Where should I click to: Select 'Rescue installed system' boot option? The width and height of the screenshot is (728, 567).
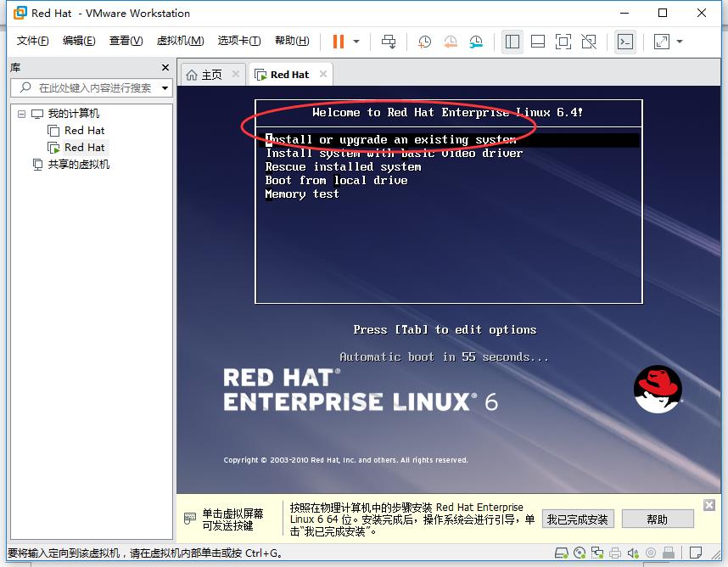[343, 166]
